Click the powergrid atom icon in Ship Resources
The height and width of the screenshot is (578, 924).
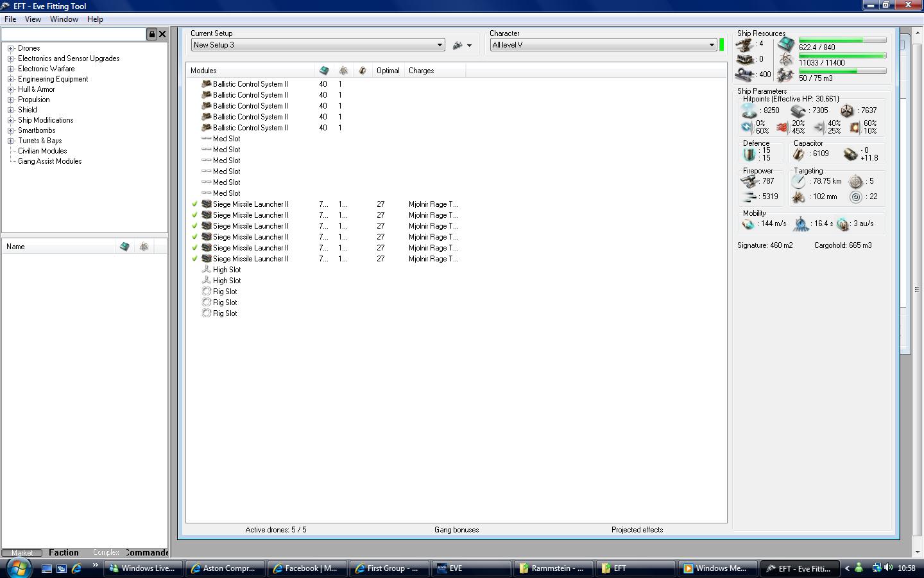pos(786,60)
